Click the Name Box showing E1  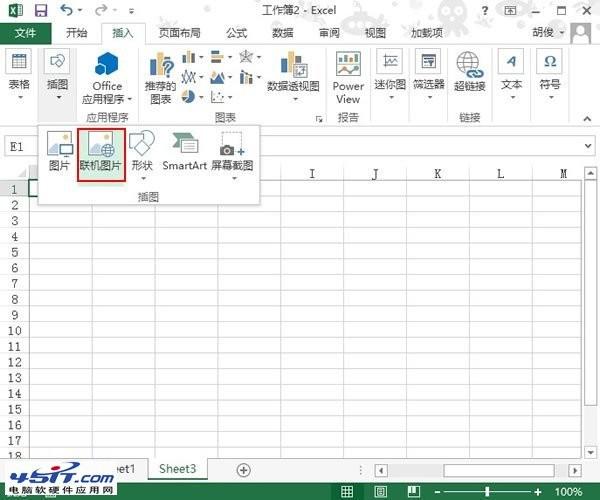click(21, 147)
